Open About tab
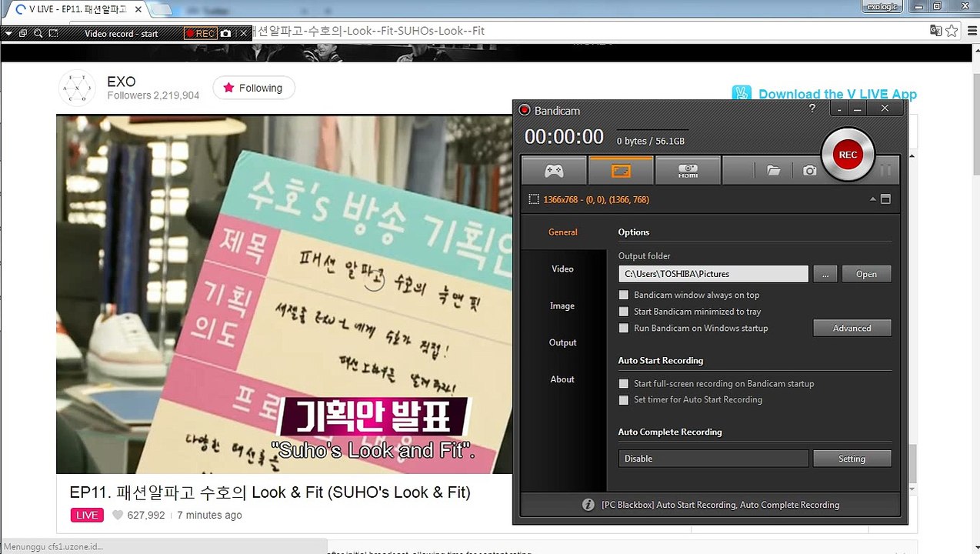980x554 pixels. pos(563,379)
